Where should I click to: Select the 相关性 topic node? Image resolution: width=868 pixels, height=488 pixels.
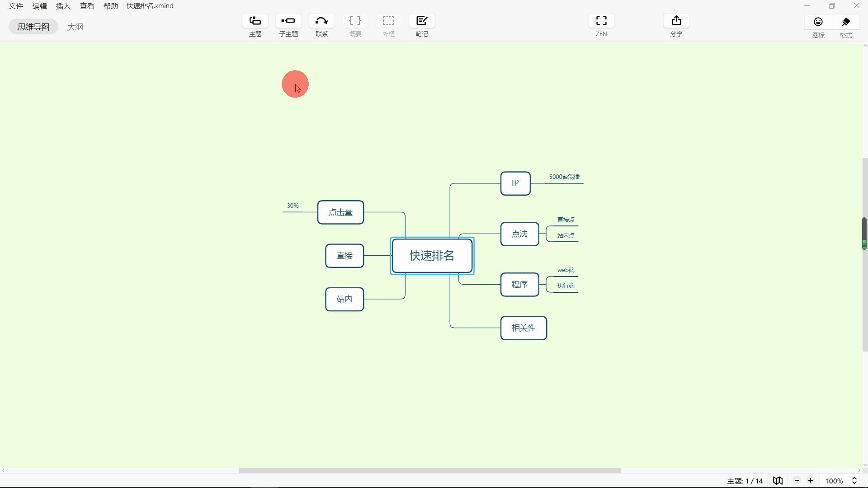pos(524,328)
